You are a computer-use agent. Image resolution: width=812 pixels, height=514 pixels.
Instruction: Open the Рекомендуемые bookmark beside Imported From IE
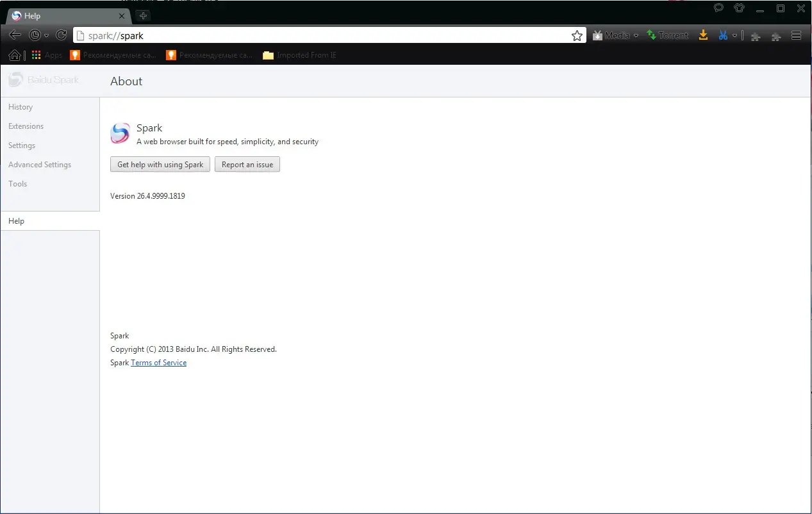210,55
